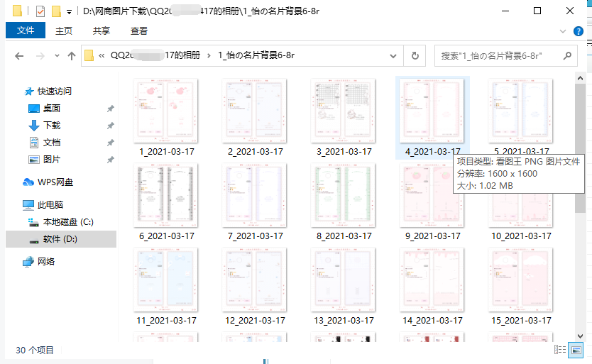592x364 pixels.
Task: Click the pin icon beside 桌面
Action: tap(110, 109)
